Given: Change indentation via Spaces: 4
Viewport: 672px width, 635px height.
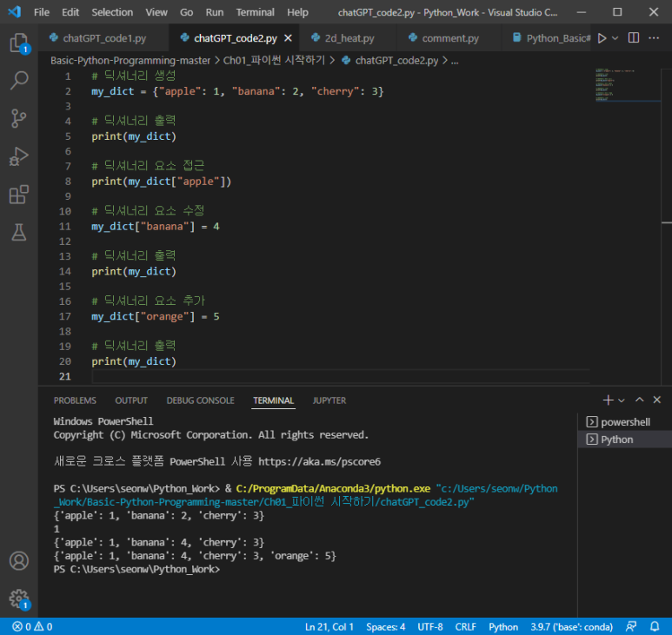Looking at the screenshot, I should (385, 626).
